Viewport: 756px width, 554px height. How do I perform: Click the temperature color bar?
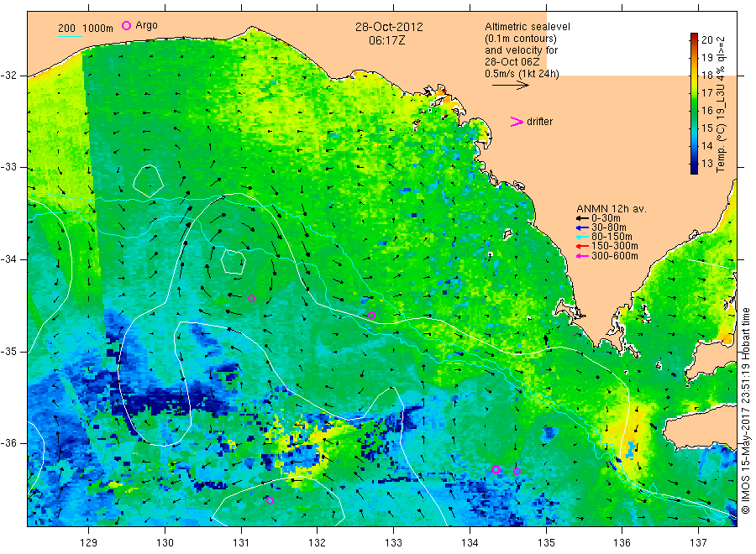pyautogui.click(x=694, y=103)
